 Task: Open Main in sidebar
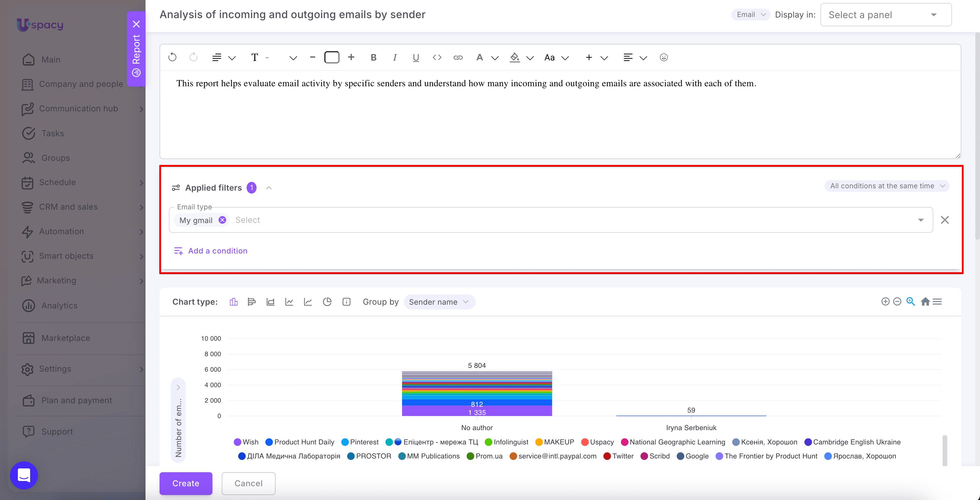51,60
